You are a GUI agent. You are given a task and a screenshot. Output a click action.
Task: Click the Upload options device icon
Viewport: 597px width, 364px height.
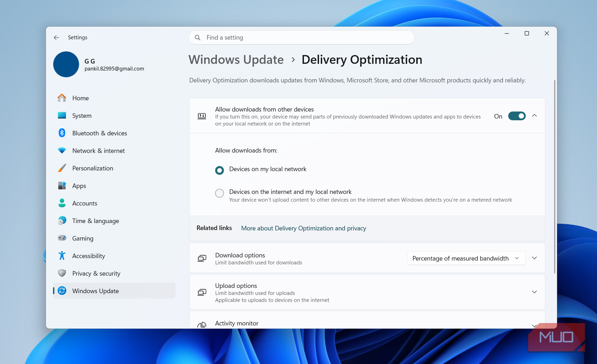[x=202, y=292]
